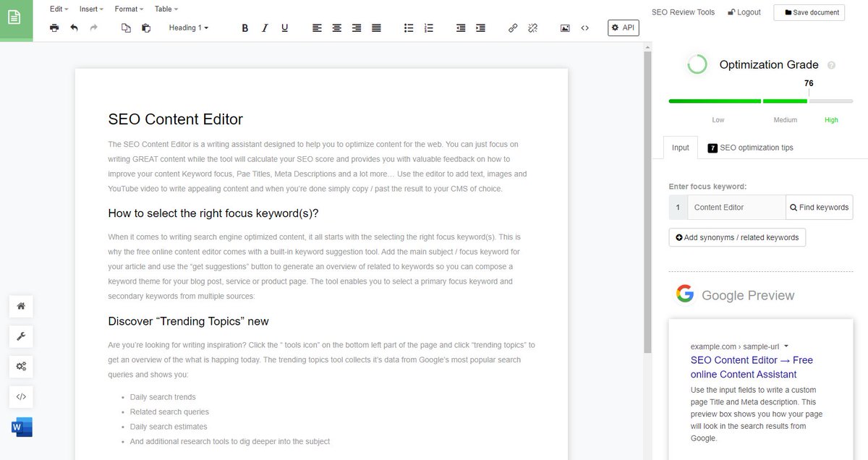Screen dimensions: 868x460
Task: Click Add synonyms / related keywords
Action: pos(737,237)
